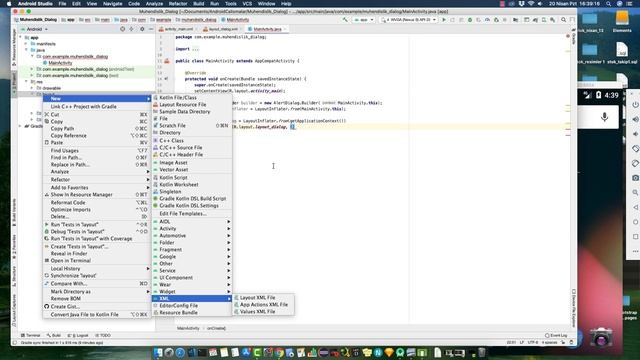Open the device selector dropdown
Viewport: 640px width, 360px height.
point(409,20)
